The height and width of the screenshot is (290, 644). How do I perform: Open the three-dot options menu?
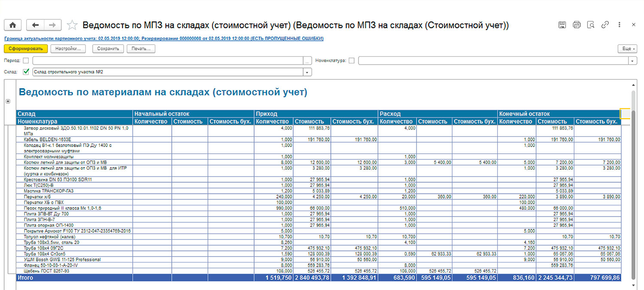(619, 25)
